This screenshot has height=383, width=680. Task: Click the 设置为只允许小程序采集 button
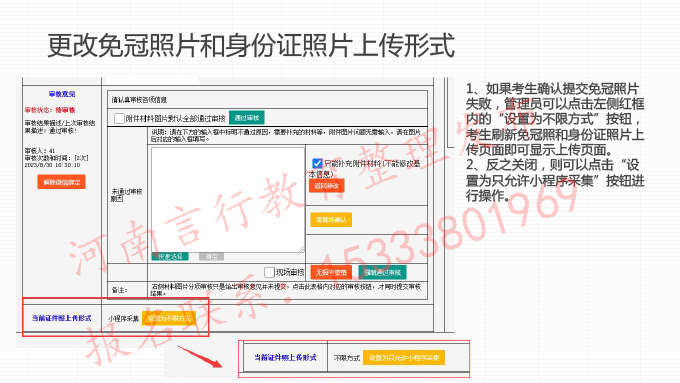[x=404, y=358]
